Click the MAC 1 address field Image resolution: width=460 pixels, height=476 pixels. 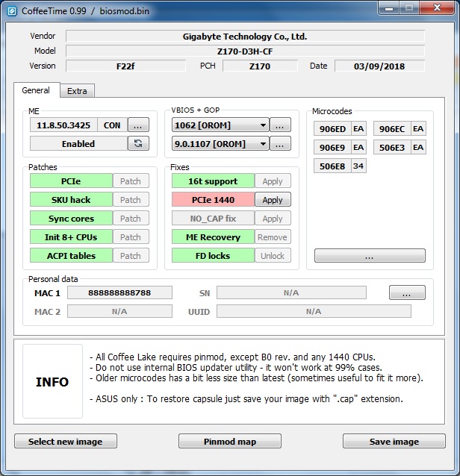[119, 292]
